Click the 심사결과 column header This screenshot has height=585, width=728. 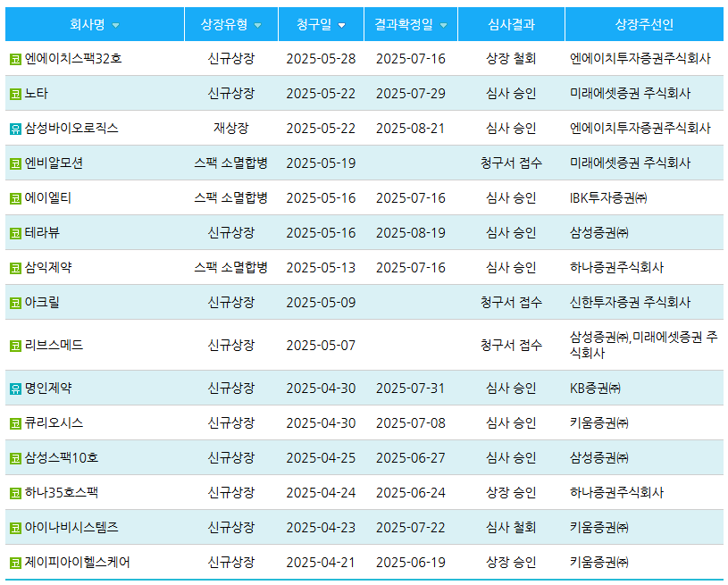click(x=511, y=24)
